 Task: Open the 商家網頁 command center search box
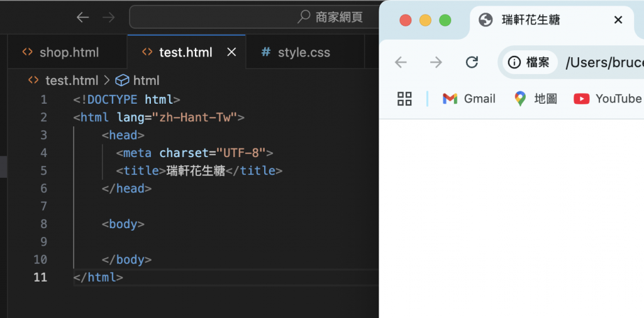252,17
